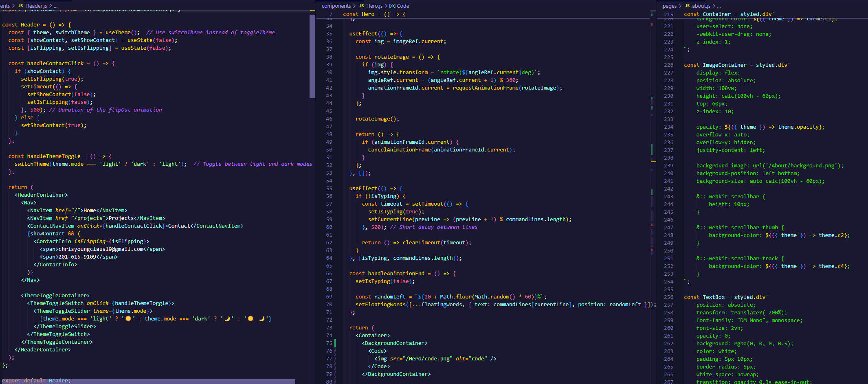Image resolution: width=868 pixels, height=384 pixels.
Task: Click '-webkit-user-drag: none;' line
Action: pos(734,34)
